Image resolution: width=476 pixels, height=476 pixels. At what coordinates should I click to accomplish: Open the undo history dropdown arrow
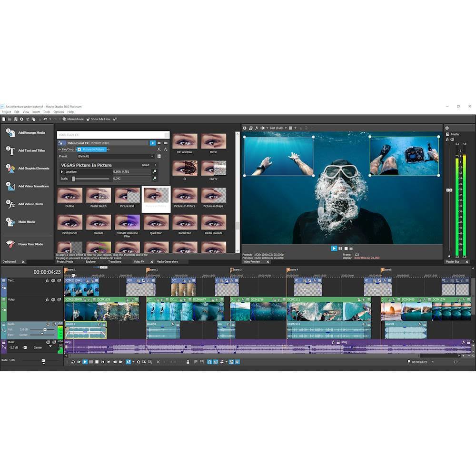coord(50,119)
